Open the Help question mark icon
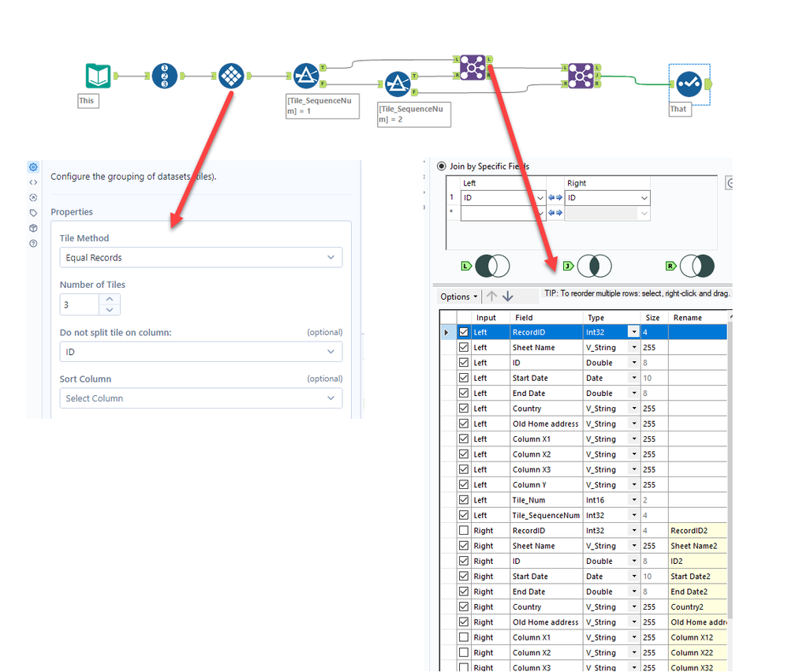The height and width of the screenshot is (672, 788). (x=33, y=244)
